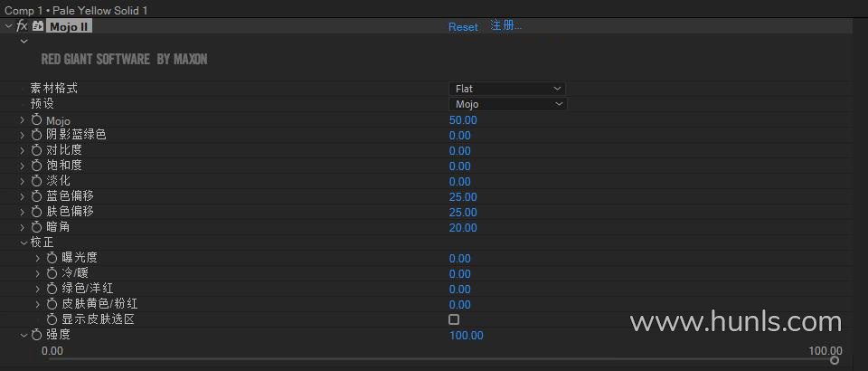Edit the Mojo value 50.00
Viewport: 868px width, 371px height.
(x=463, y=120)
